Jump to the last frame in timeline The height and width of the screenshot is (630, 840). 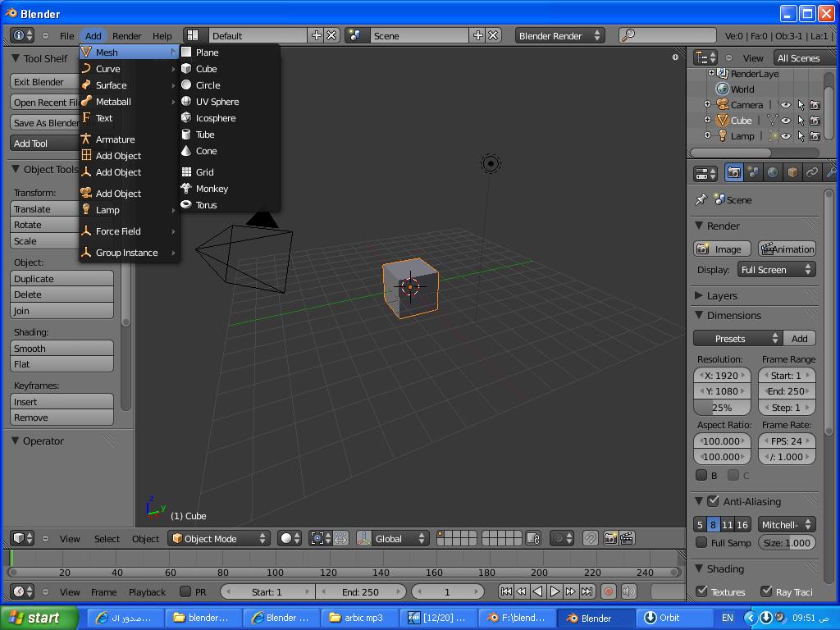coord(587,591)
